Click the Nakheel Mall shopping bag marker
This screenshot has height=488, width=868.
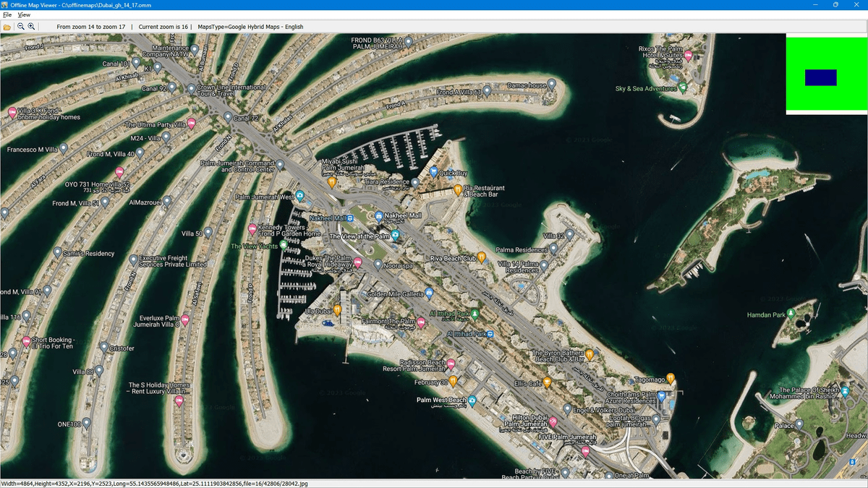(378, 215)
